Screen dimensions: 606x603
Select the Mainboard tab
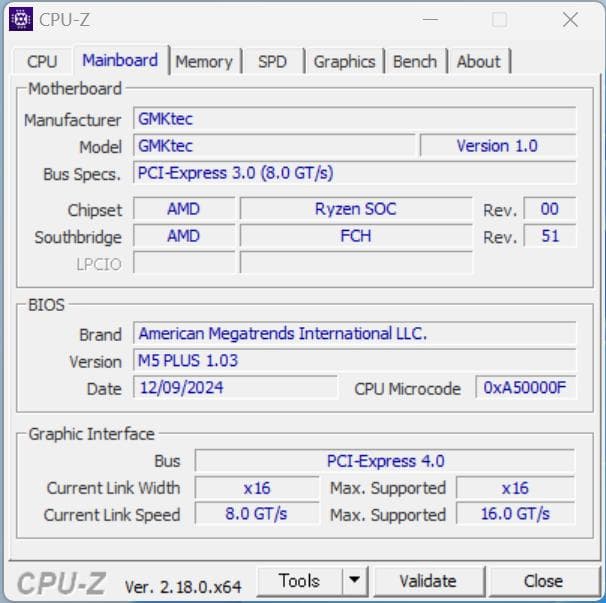pos(120,60)
